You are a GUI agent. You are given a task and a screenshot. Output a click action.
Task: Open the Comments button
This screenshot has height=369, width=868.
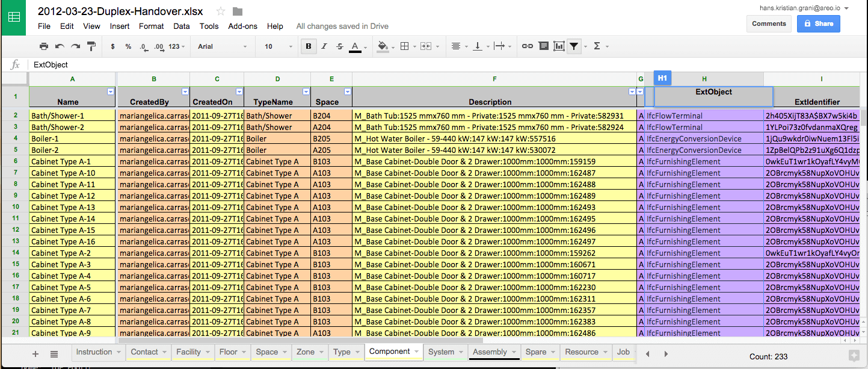pos(769,23)
